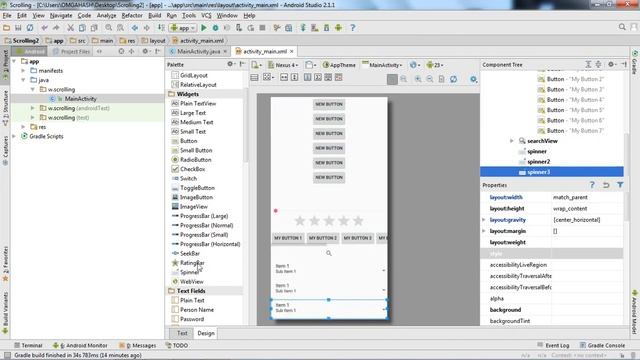This screenshot has height=360, width=640.
Task: Expand Gradle Scripts node
Action: tap(14, 136)
